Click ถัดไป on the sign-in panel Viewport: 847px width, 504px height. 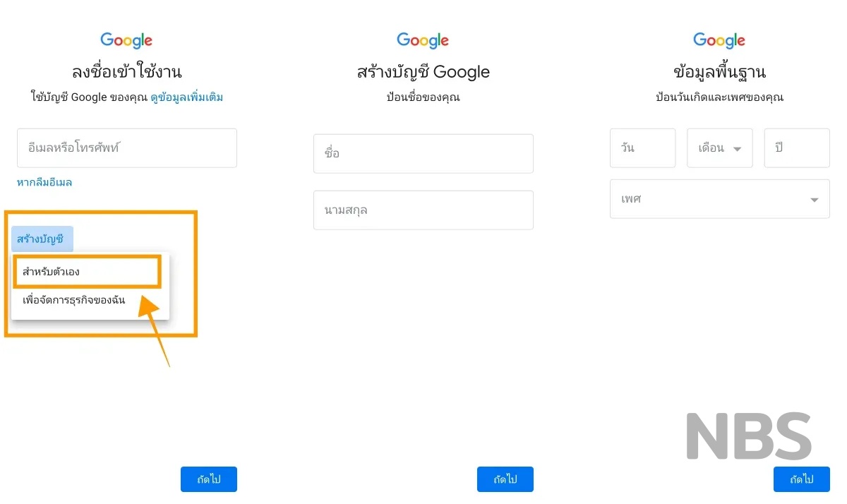[209, 479]
